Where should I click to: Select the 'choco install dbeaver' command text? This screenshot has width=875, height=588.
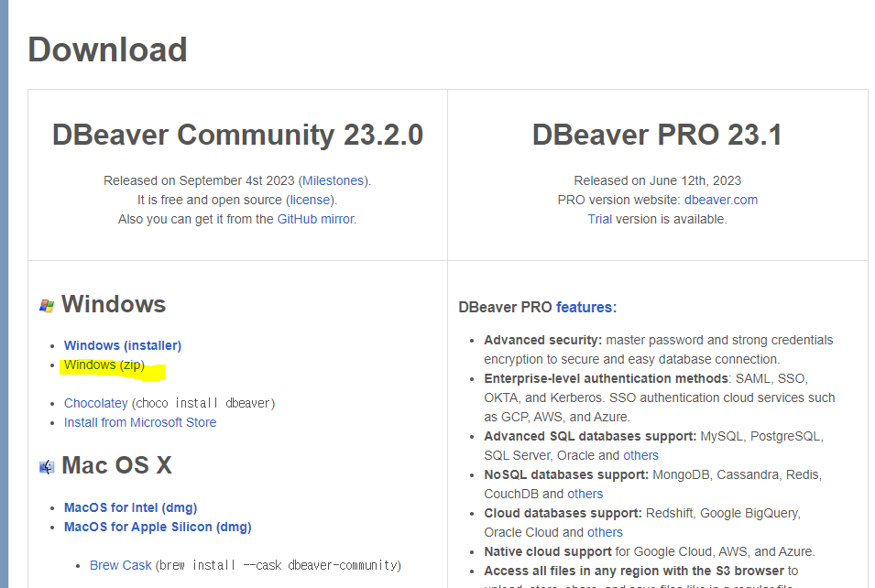(x=203, y=403)
